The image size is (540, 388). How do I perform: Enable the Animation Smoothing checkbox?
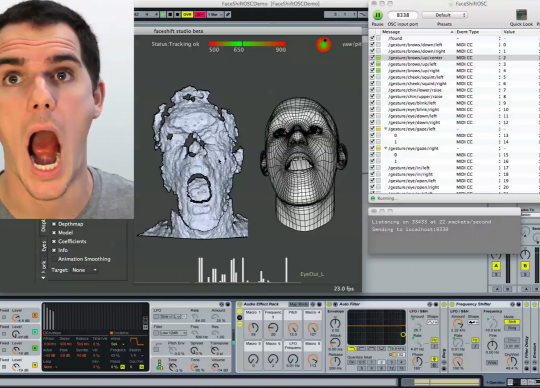54,259
